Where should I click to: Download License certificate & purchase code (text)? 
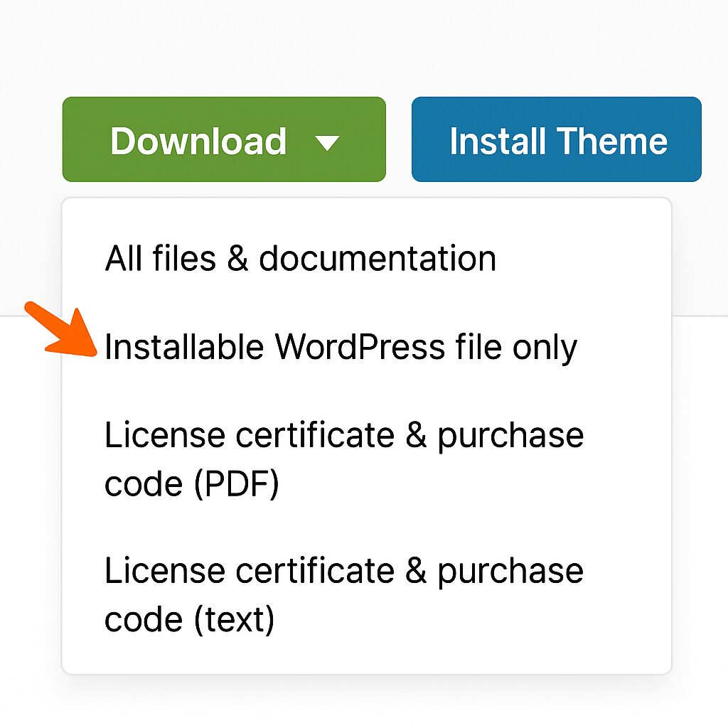tap(344, 595)
